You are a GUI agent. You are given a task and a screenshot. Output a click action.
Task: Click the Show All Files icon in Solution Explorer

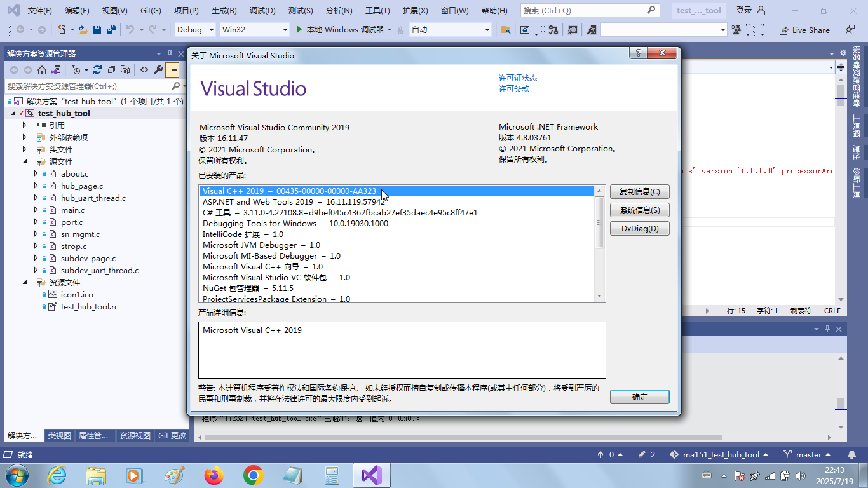pos(125,70)
